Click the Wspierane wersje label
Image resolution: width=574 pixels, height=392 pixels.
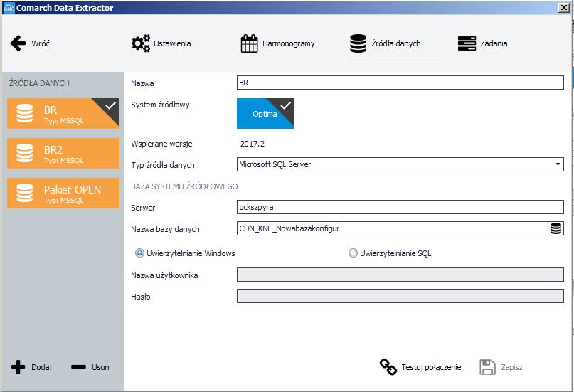click(x=161, y=144)
